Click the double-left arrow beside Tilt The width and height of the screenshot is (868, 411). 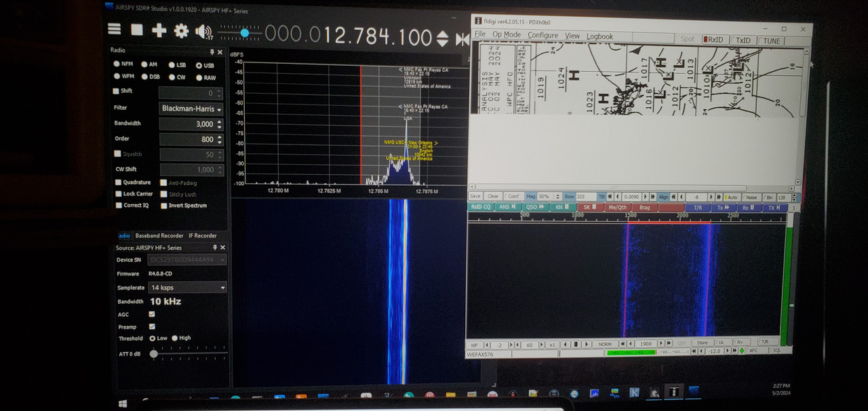[x=610, y=197]
